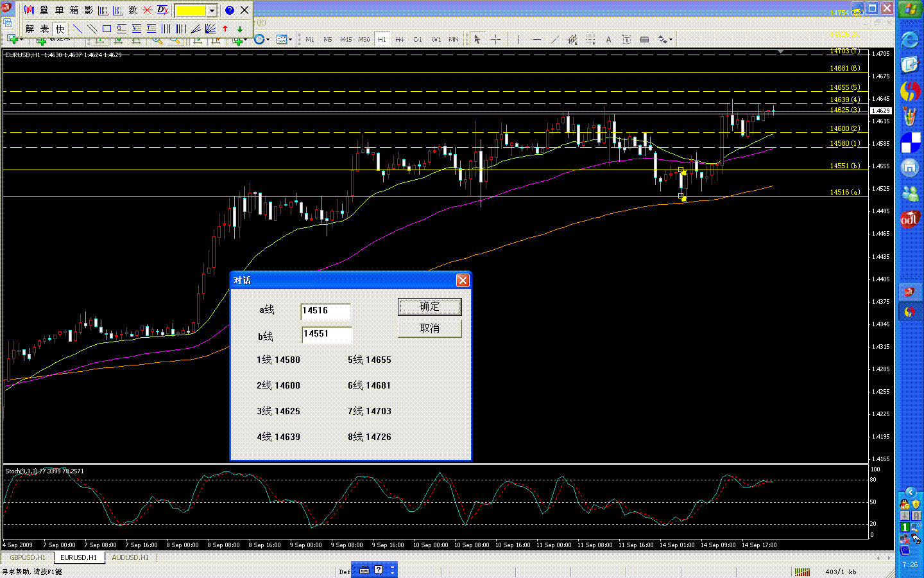The width and height of the screenshot is (924, 578).
Task: Select the equidistant channel tool
Action: 573,40
